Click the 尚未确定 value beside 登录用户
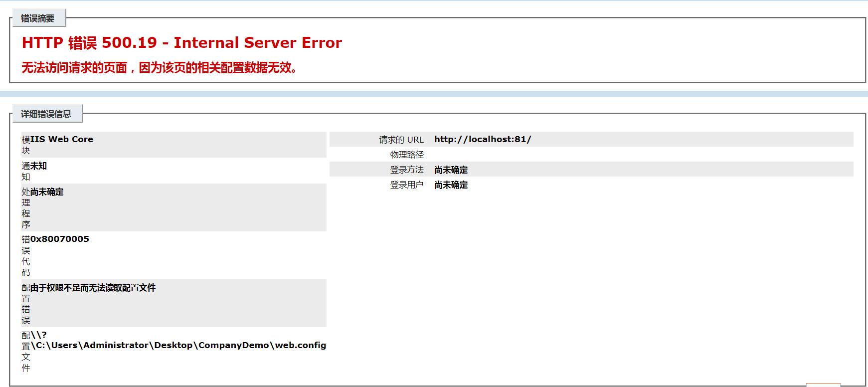Screen dimensions: 868x387 pos(451,185)
